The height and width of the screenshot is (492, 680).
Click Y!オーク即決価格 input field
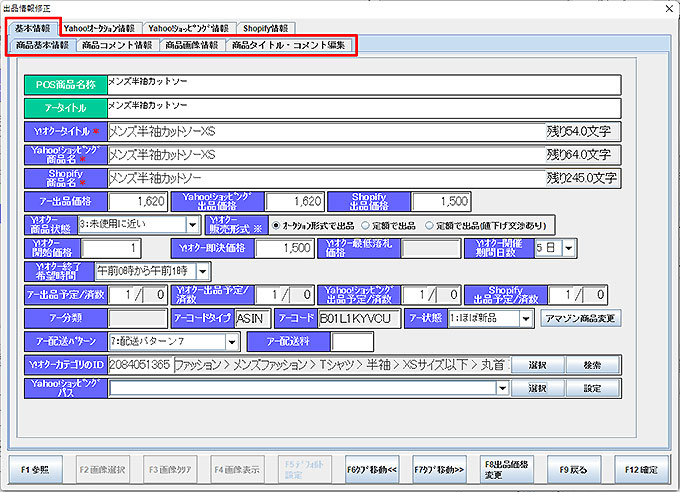(x=284, y=248)
